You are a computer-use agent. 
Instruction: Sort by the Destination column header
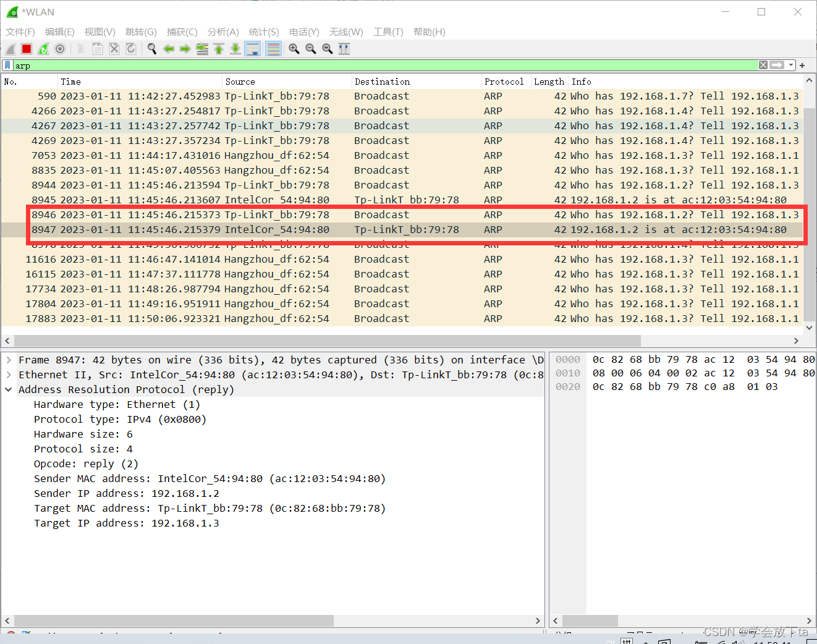417,82
